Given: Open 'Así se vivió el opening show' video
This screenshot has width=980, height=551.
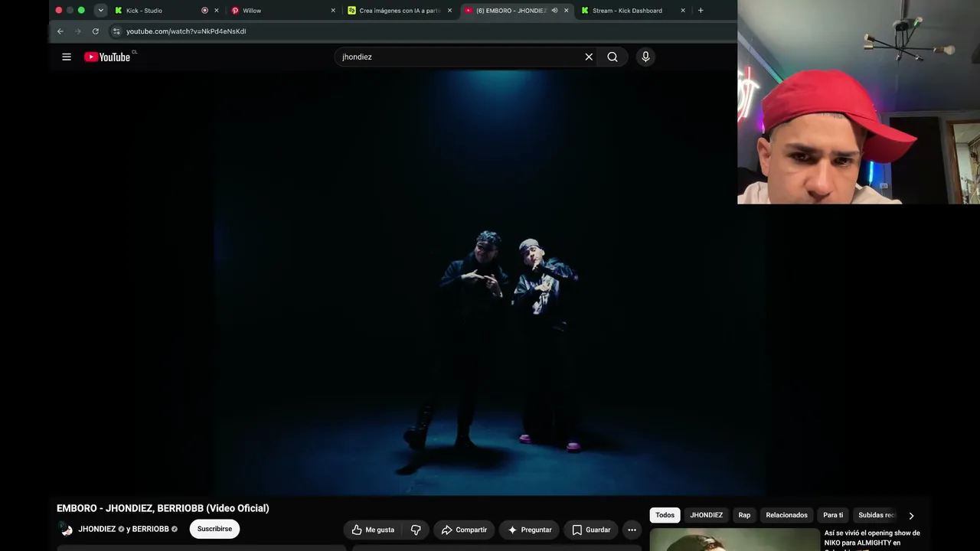Looking at the screenshot, I should click(x=872, y=538).
